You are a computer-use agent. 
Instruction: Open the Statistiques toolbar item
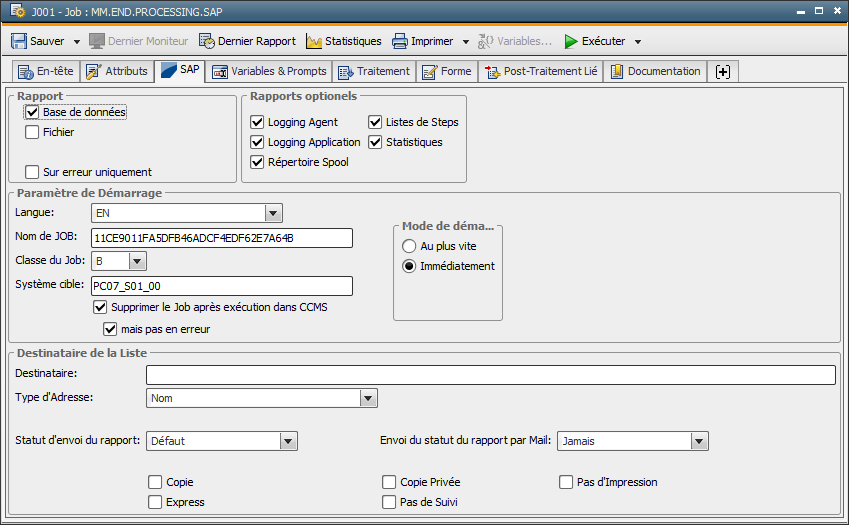pyautogui.click(x=343, y=41)
